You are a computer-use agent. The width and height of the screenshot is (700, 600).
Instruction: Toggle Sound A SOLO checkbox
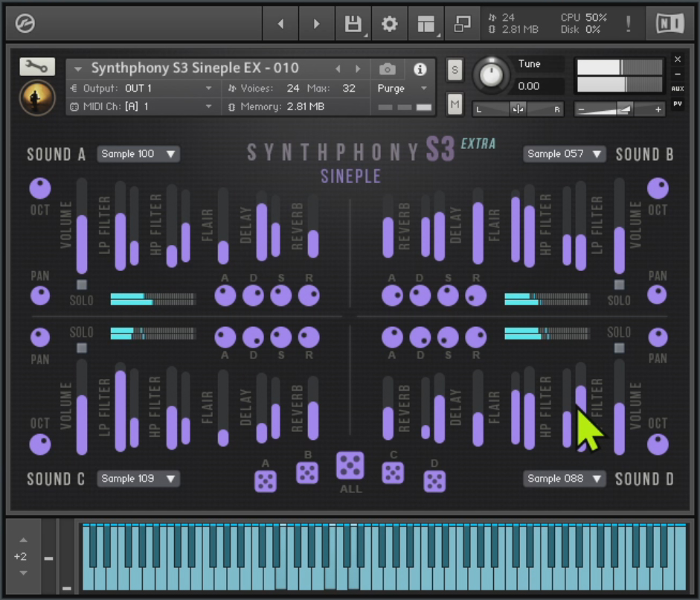tap(81, 284)
